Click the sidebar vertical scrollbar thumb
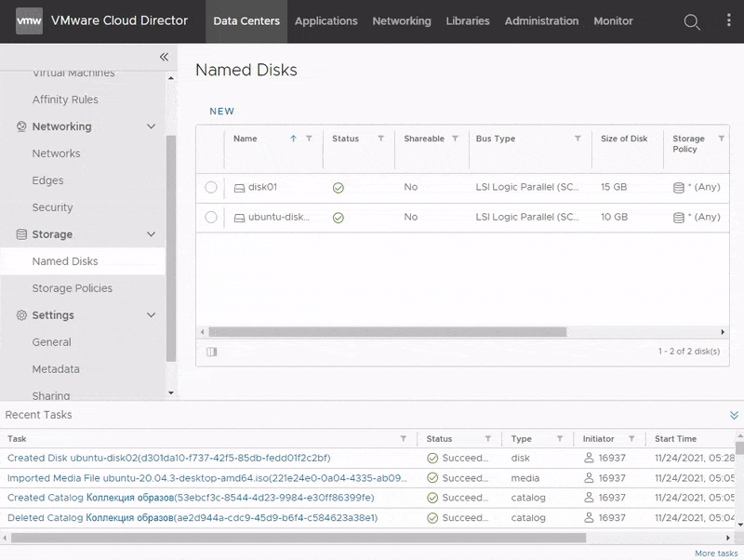The image size is (744, 560). 171,248
